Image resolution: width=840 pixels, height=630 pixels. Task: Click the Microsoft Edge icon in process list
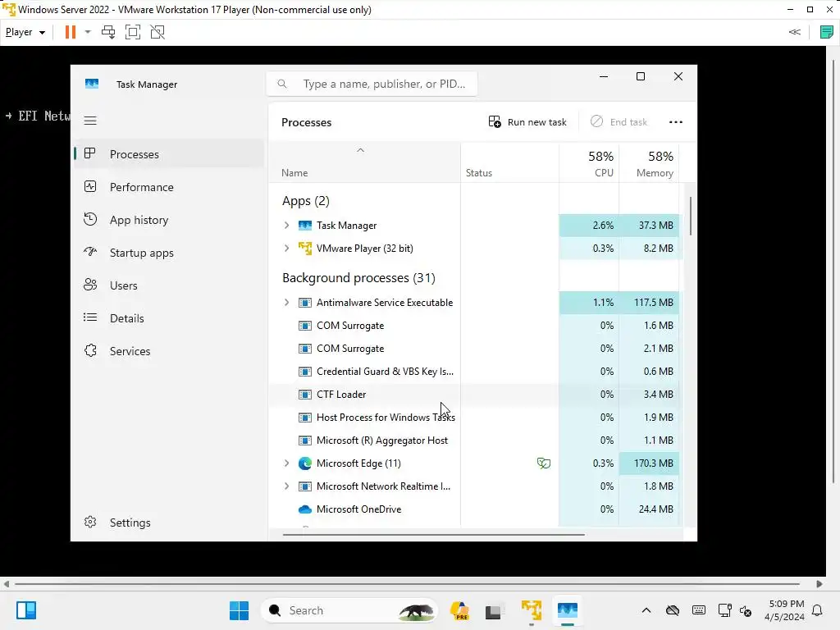tap(305, 463)
